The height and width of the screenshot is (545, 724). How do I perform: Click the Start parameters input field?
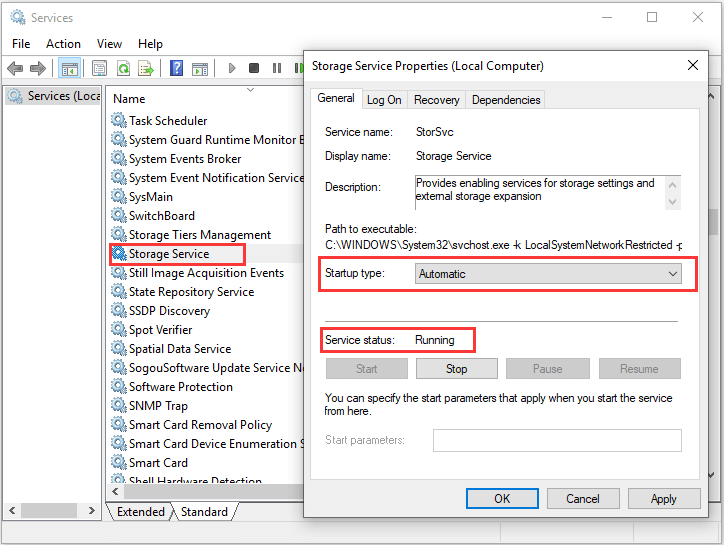(557, 441)
